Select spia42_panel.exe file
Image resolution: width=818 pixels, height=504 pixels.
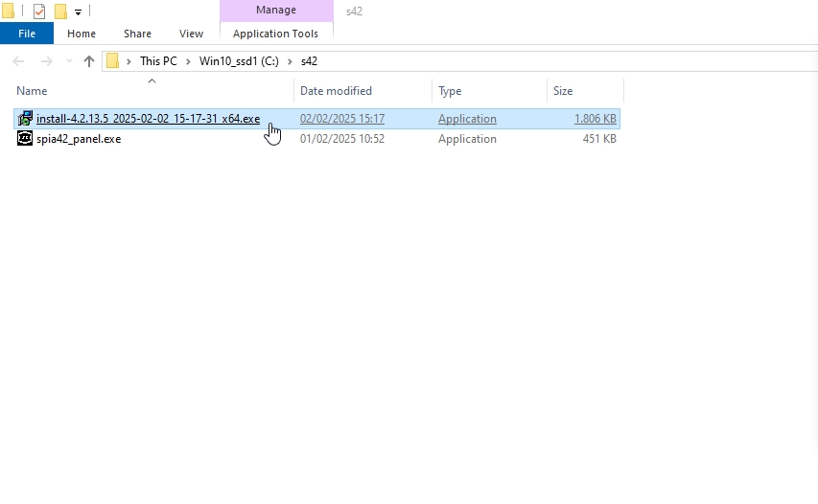(x=79, y=139)
